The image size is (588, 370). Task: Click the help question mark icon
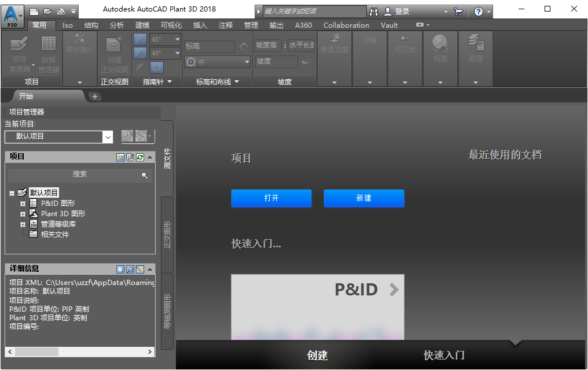478,12
